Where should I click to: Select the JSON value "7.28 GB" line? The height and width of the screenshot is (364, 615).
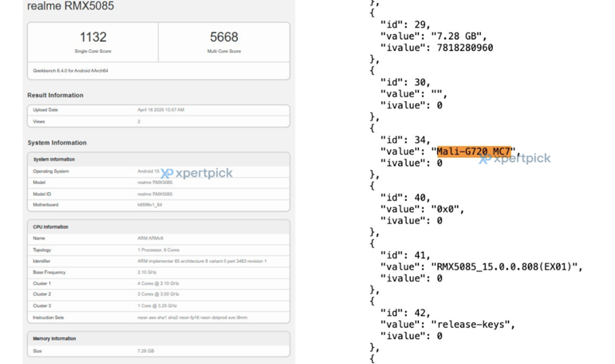click(433, 36)
